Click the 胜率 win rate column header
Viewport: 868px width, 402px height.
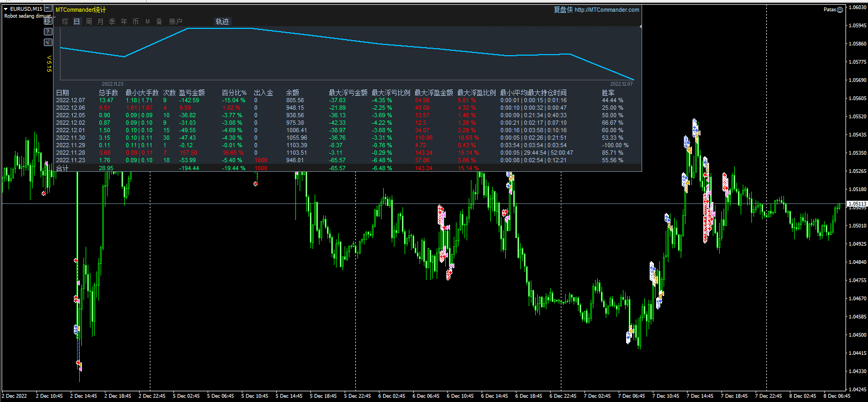[x=608, y=93]
